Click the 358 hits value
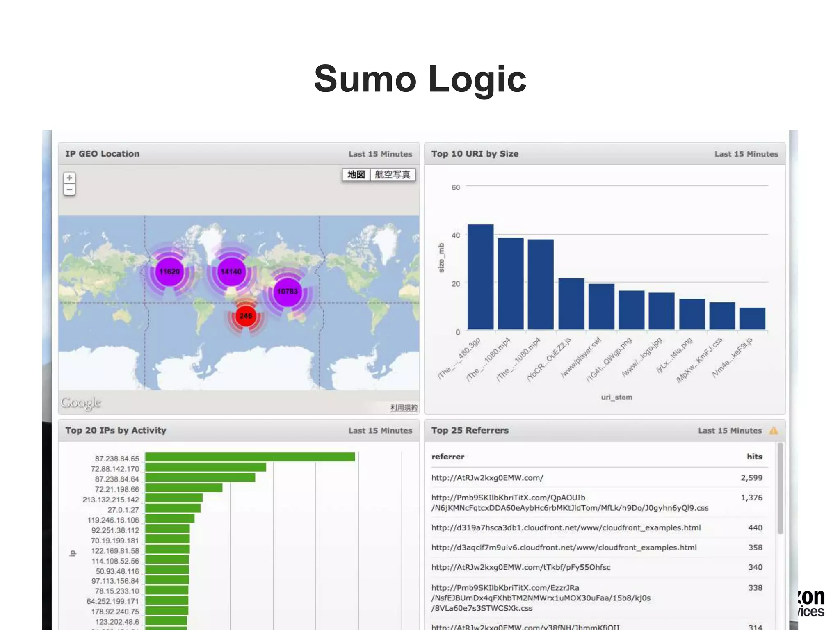 755,548
